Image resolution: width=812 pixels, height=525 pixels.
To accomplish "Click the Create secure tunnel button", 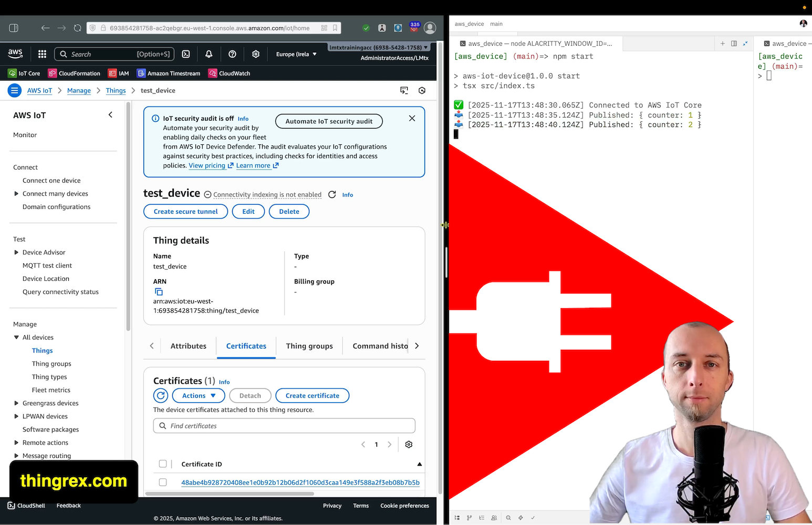I will pos(185,211).
